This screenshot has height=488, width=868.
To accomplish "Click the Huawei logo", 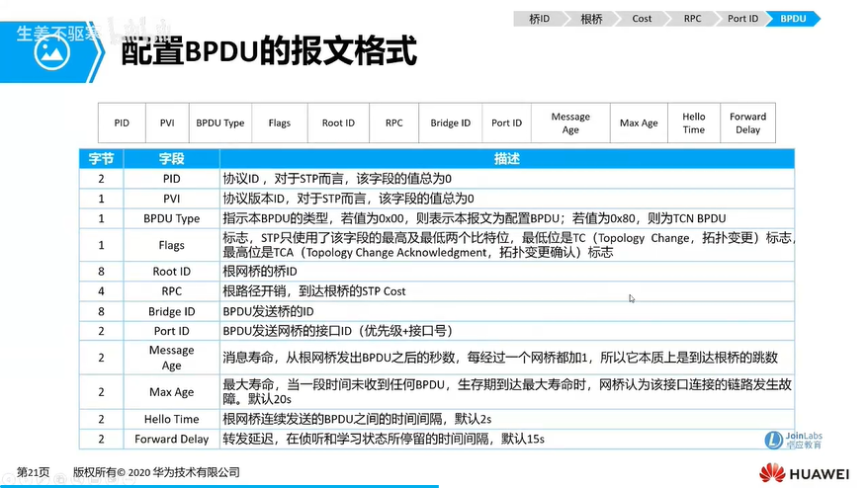I will point(804,473).
